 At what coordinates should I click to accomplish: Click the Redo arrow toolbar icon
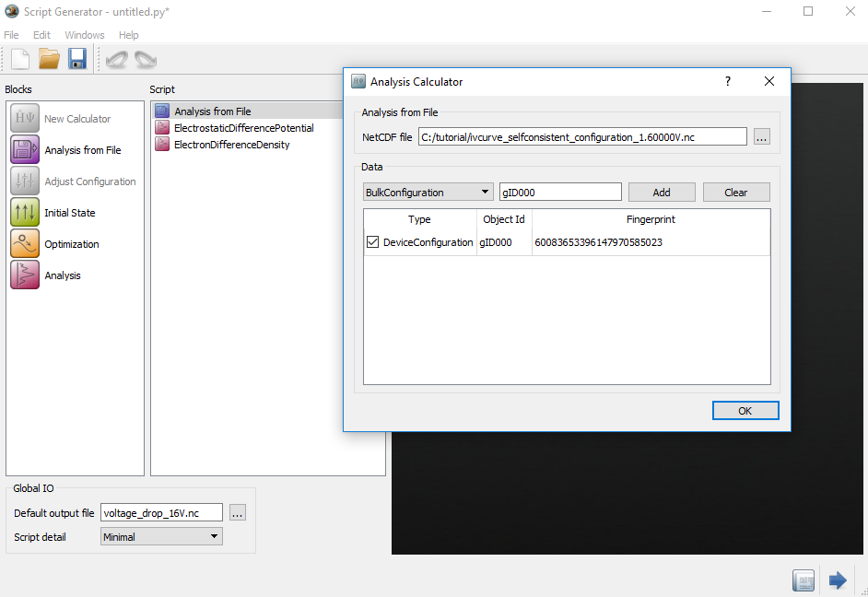(146, 59)
